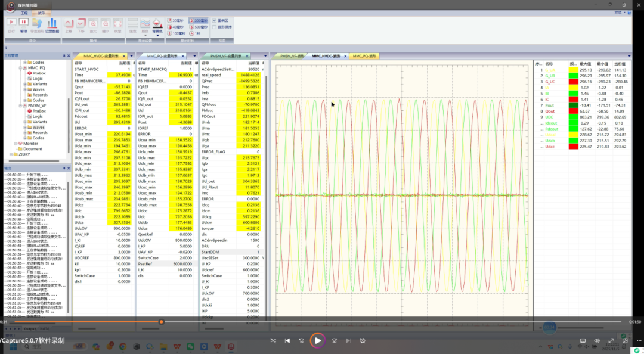This screenshot has width=644, height=354.
Task: Toggle shuffle in the media player
Action: click(273, 341)
